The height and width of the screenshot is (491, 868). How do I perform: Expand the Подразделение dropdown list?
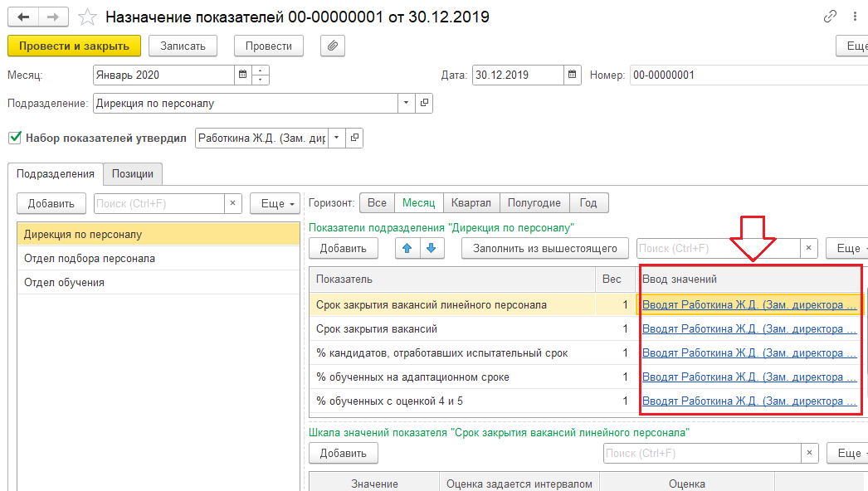(x=407, y=103)
